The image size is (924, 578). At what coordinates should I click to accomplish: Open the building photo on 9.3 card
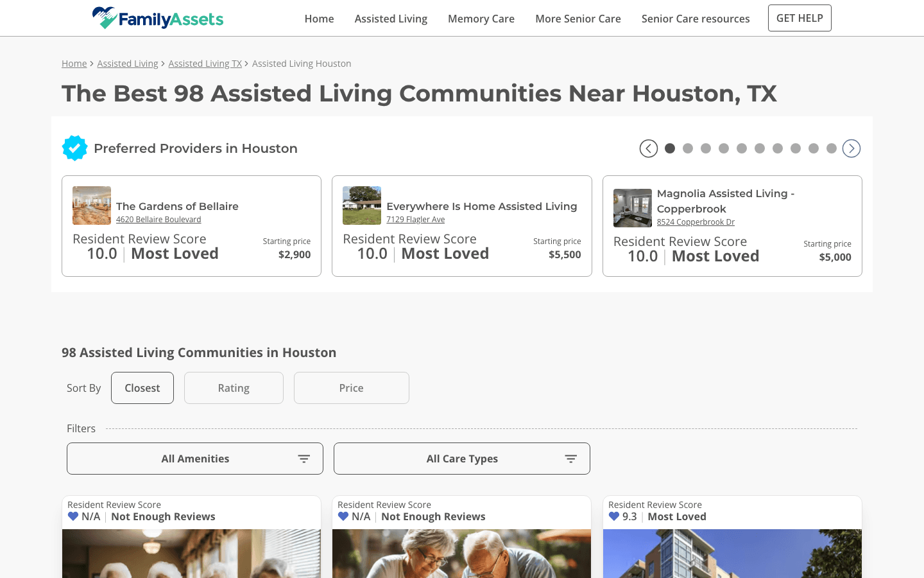pos(732,554)
